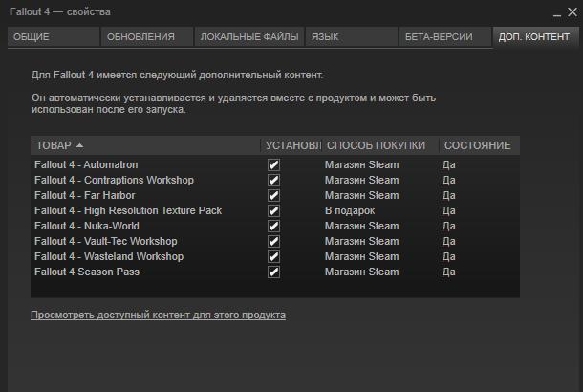Switch to the ОБЩИЕ tab
Screen dimensions: 583x392
(x=54, y=37)
